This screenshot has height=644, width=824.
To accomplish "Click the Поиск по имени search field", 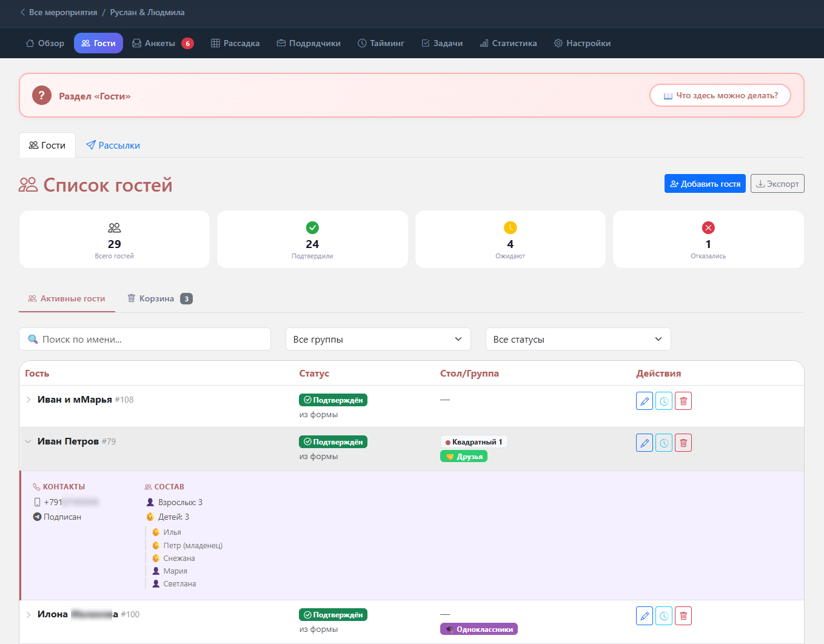I will (145, 339).
